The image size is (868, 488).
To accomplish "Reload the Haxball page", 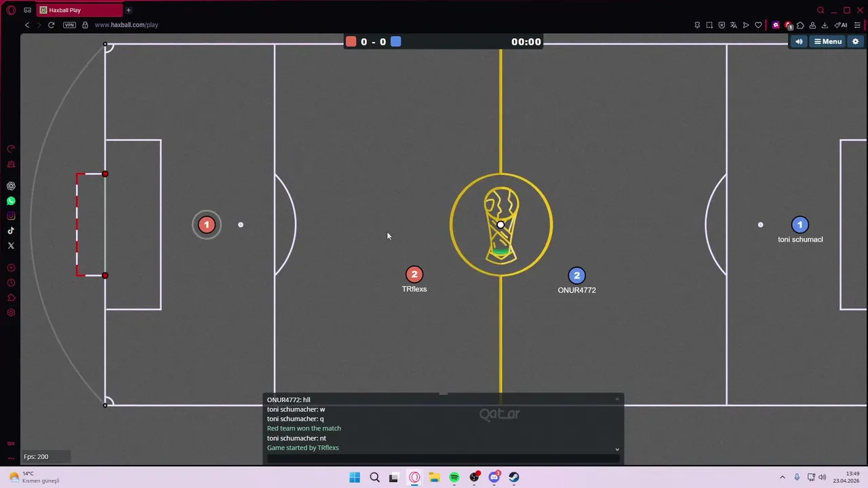I will pos(52,25).
